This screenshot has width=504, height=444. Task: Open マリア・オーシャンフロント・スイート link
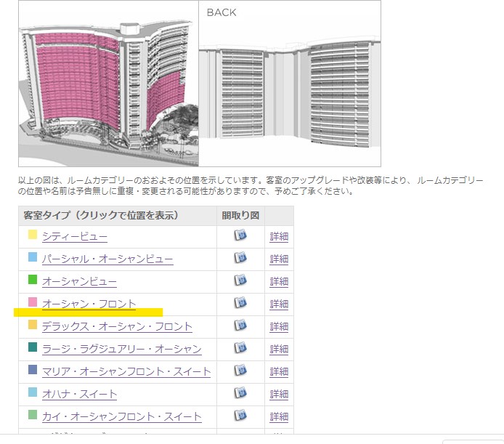pyautogui.click(x=126, y=372)
